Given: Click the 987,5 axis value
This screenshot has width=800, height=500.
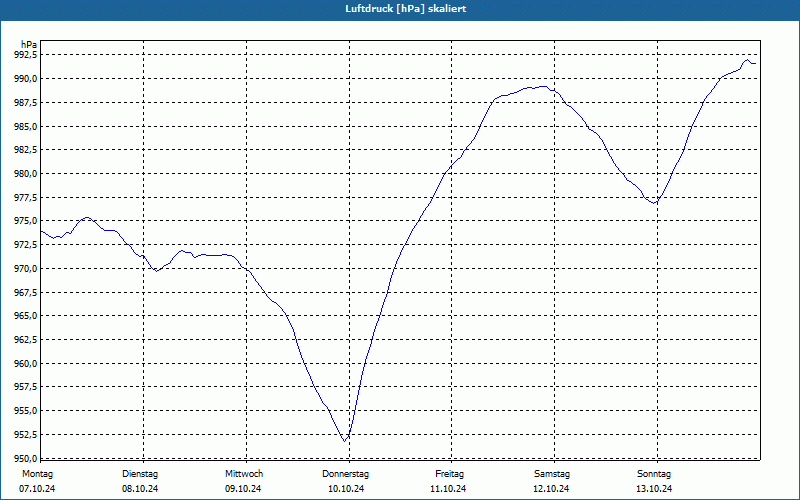Looking at the screenshot, I should [26, 103].
